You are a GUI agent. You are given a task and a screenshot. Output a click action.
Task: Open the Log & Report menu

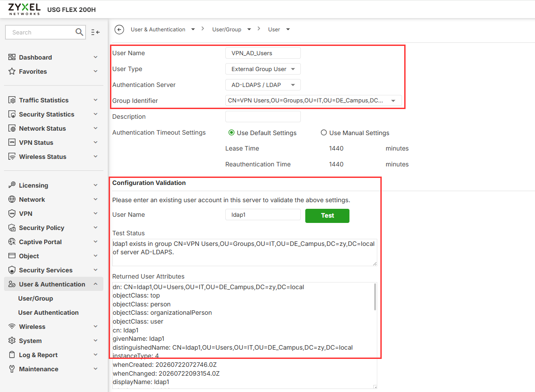click(x=53, y=355)
